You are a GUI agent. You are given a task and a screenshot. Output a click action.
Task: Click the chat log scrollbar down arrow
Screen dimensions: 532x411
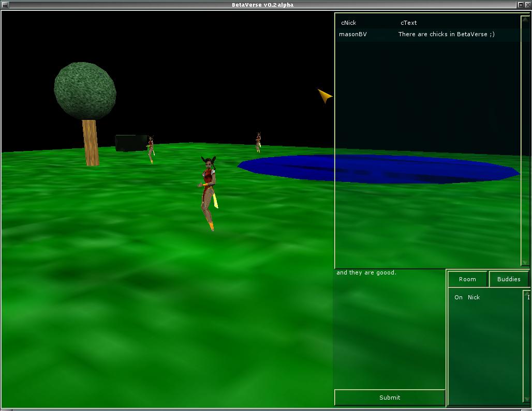tap(525, 263)
